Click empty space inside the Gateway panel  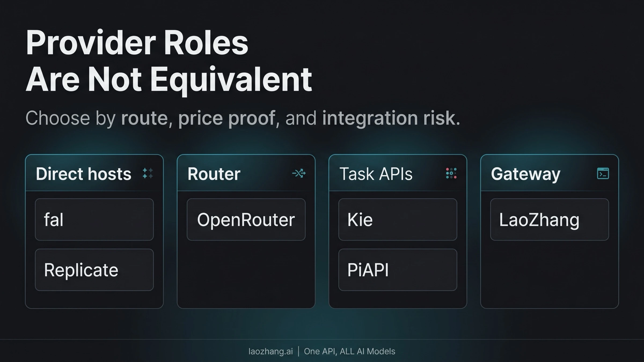pyautogui.click(x=550, y=274)
